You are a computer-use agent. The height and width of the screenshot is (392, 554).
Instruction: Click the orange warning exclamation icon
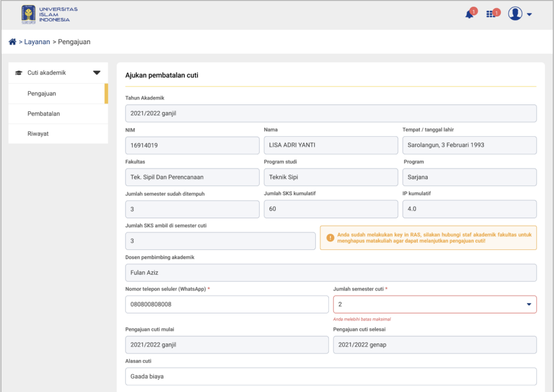click(330, 238)
